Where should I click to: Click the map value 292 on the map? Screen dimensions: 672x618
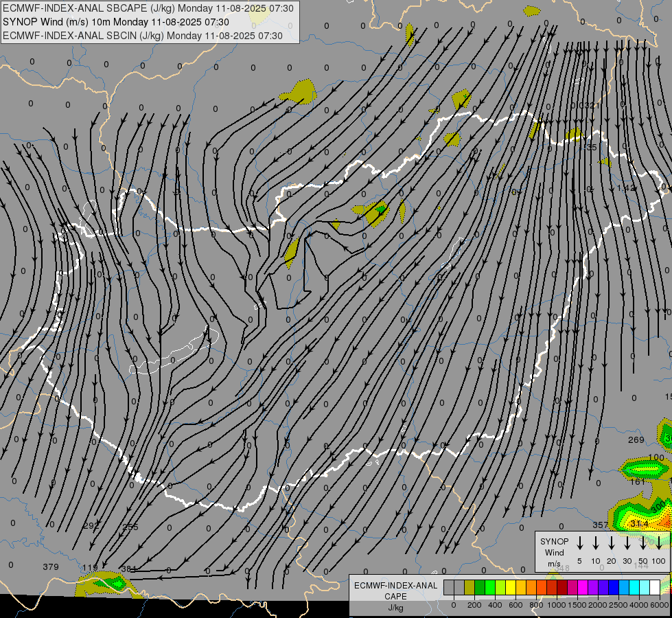tap(91, 525)
